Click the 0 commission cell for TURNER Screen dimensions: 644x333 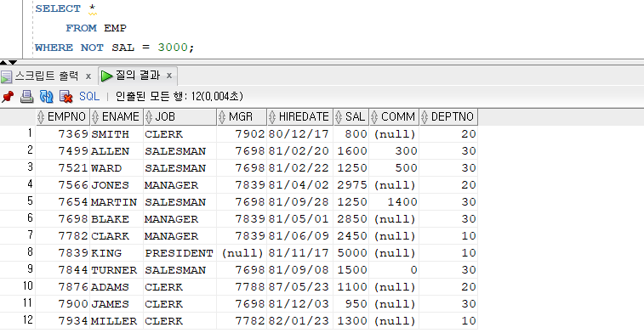click(394, 270)
